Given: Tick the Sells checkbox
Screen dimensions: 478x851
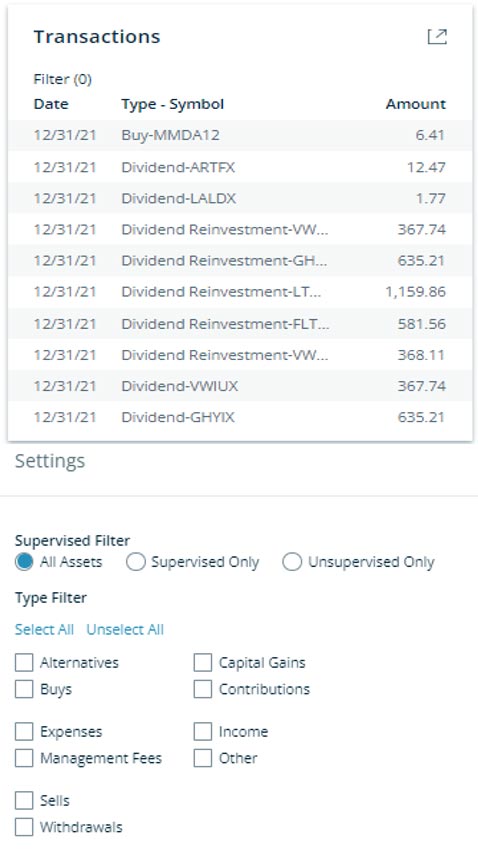Looking at the screenshot, I should click(x=24, y=801).
